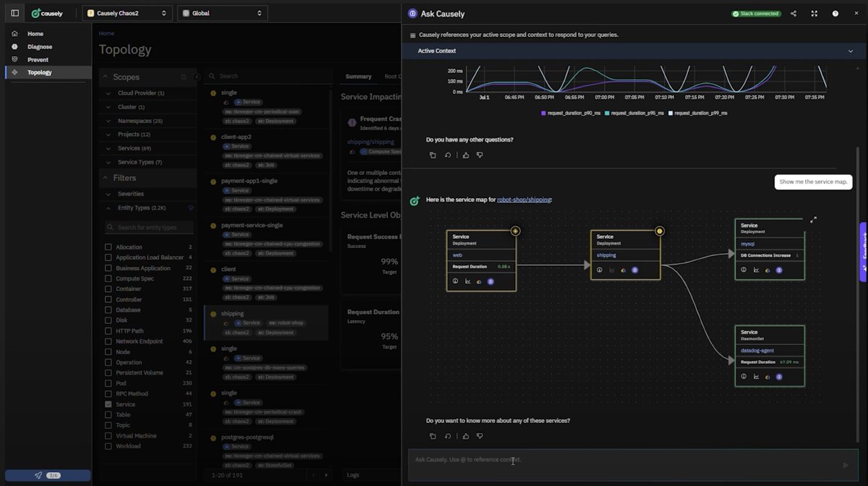Regenerate the service map response
The height and width of the screenshot is (486, 868).
click(448, 436)
